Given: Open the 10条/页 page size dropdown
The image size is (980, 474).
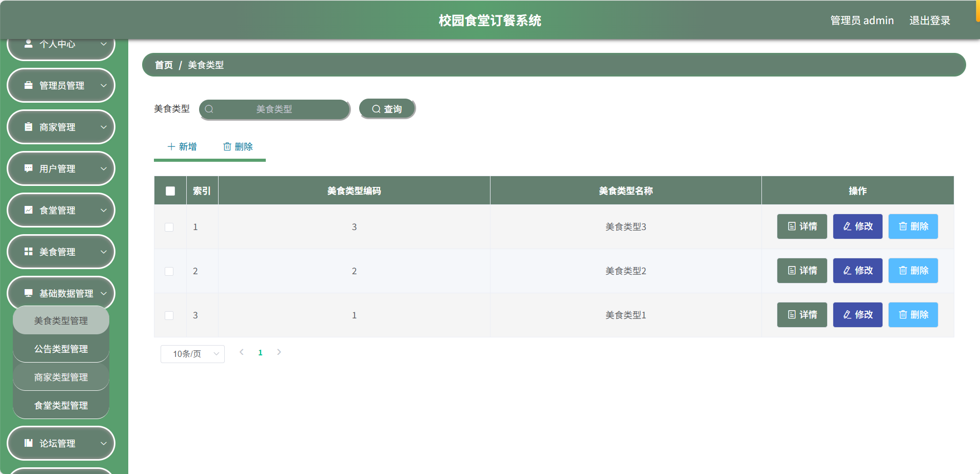Looking at the screenshot, I should click(x=192, y=354).
